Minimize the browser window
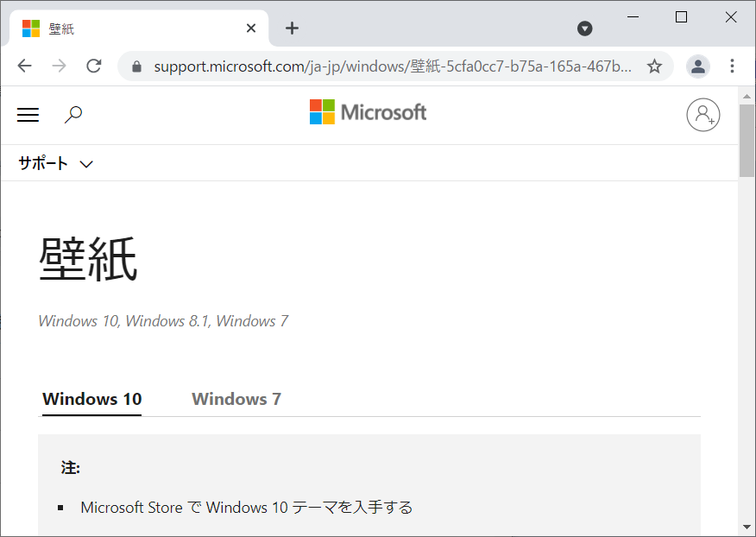 633,17
